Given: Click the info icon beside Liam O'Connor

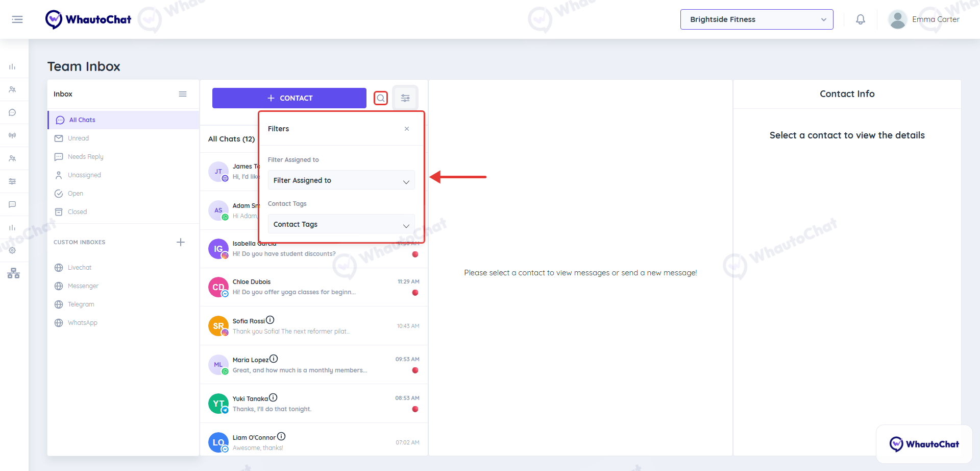Looking at the screenshot, I should [x=281, y=437].
